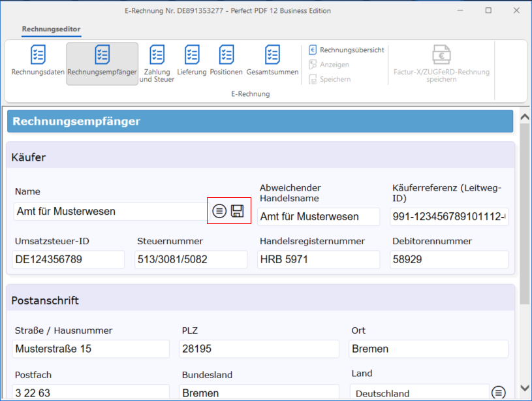
Task: Select the Handelsregisternummer field
Action: [318, 259]
